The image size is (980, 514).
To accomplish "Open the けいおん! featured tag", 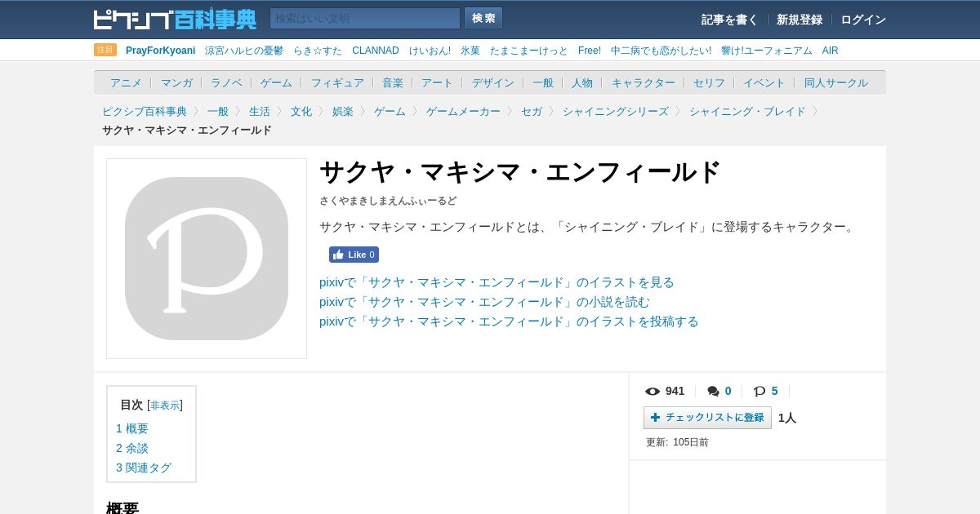I will coord(430,51).
